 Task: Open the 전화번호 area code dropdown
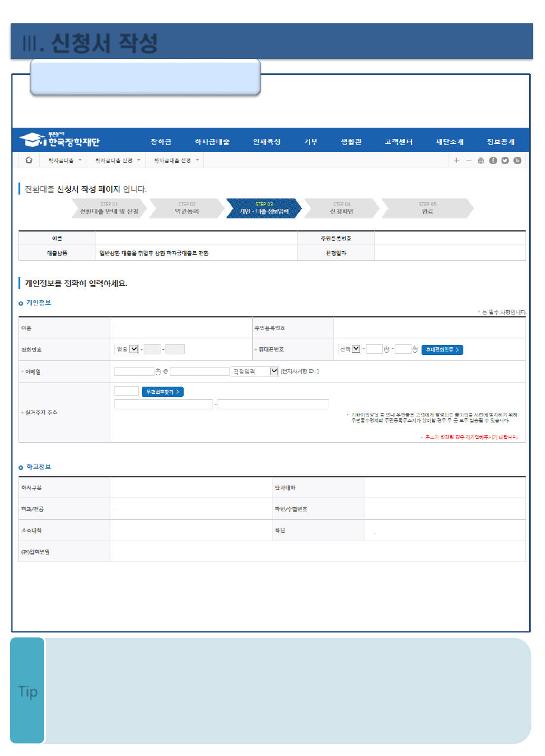pyautogui.click(x=134, y=350)
